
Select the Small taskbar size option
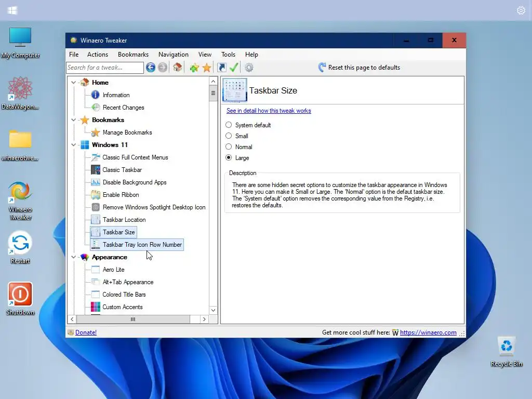pyautogui.click(x=229, y=136)
